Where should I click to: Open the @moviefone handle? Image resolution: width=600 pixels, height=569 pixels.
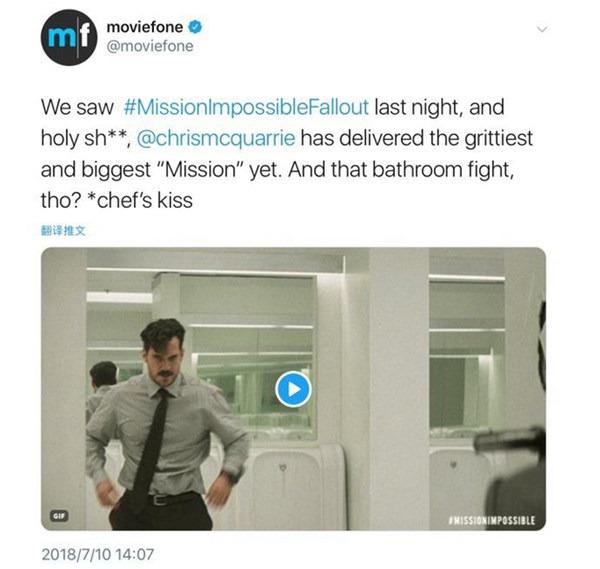pos(150,46)
